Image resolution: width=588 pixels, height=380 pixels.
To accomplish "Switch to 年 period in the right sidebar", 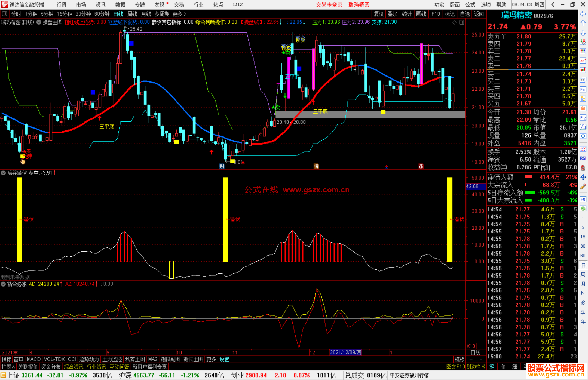I will 583,321.
